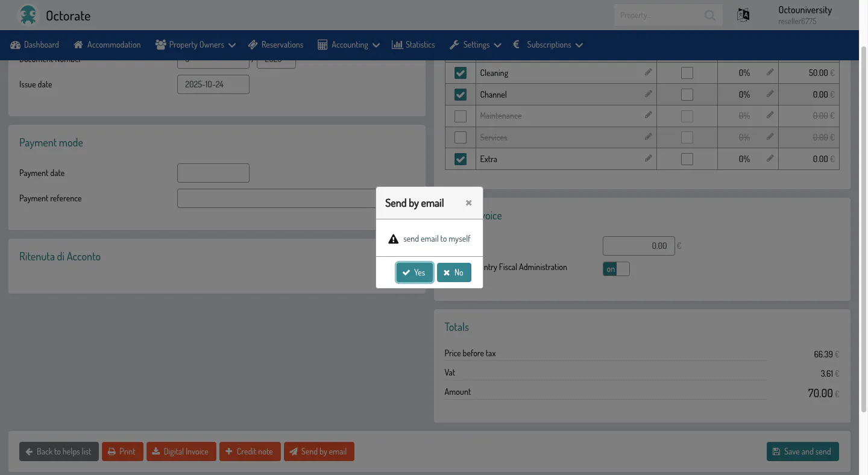Viewport: 868px width, 475px height.
Task: Uncheck the Extra row checkbox
Action: [x=461, y=159]
